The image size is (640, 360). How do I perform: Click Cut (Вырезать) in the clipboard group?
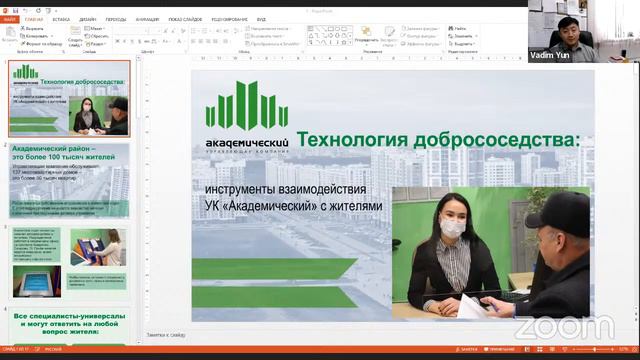coord(32,28)
